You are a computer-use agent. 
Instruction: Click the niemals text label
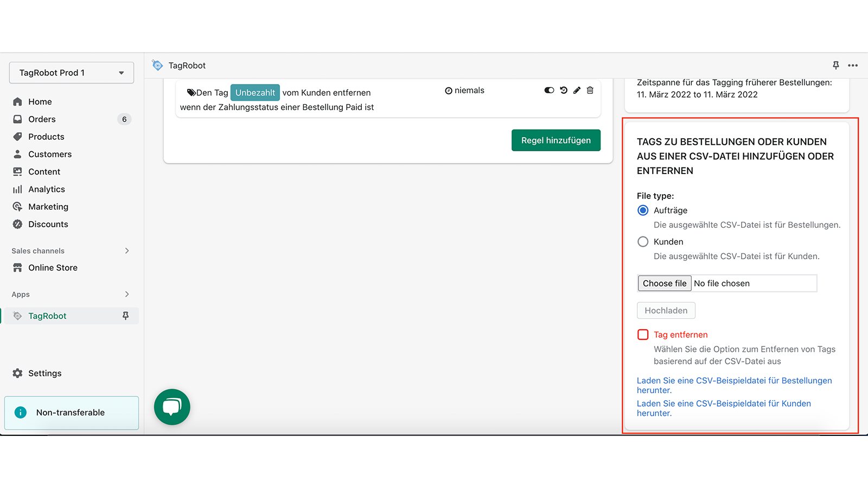click(469, 91)
